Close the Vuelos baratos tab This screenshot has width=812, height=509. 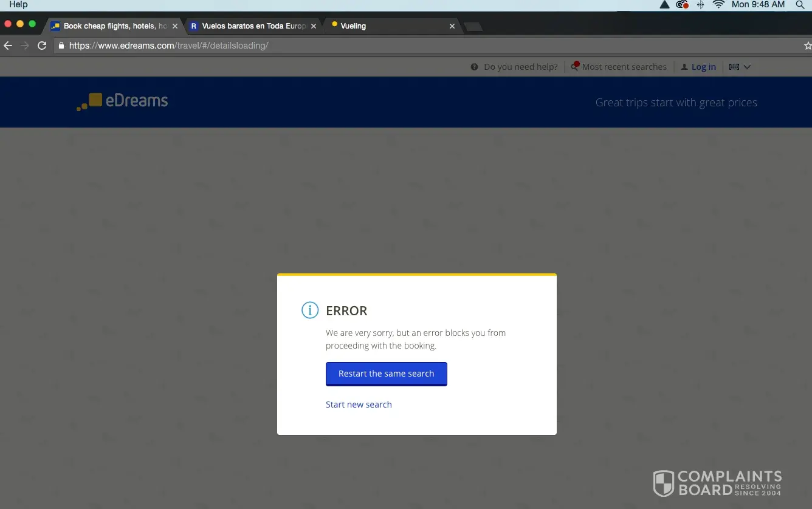click(x=314, y=26)
